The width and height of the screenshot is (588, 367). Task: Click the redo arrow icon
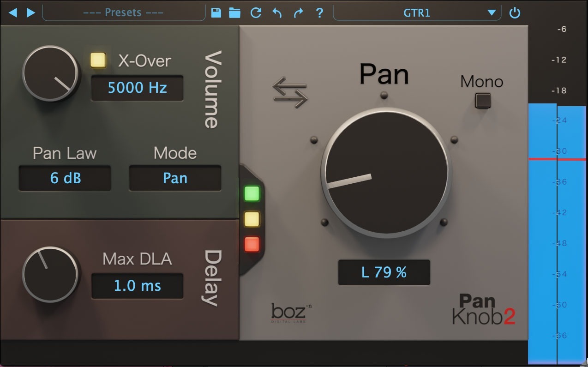(x=298, y=12)
